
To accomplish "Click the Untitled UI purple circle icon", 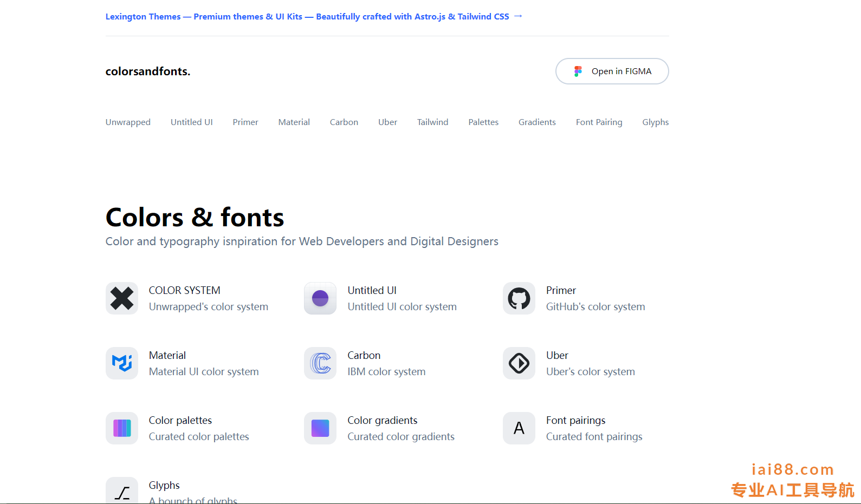I will 320,298.
